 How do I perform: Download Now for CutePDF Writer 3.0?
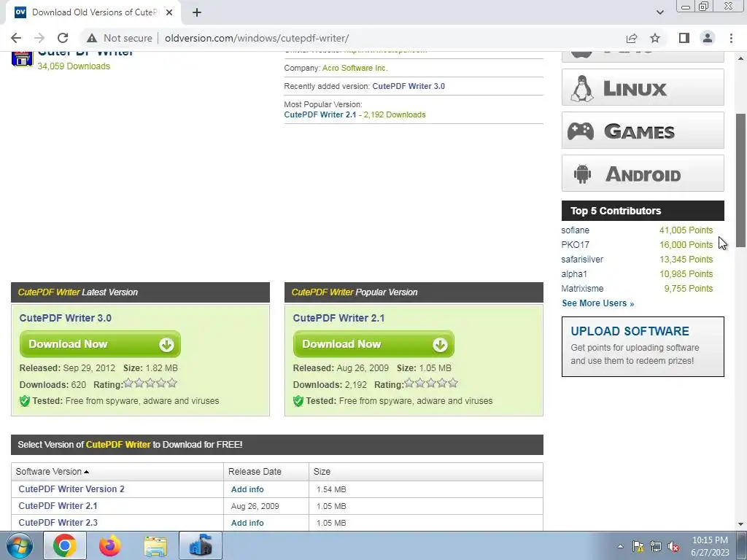coord(100,344)
